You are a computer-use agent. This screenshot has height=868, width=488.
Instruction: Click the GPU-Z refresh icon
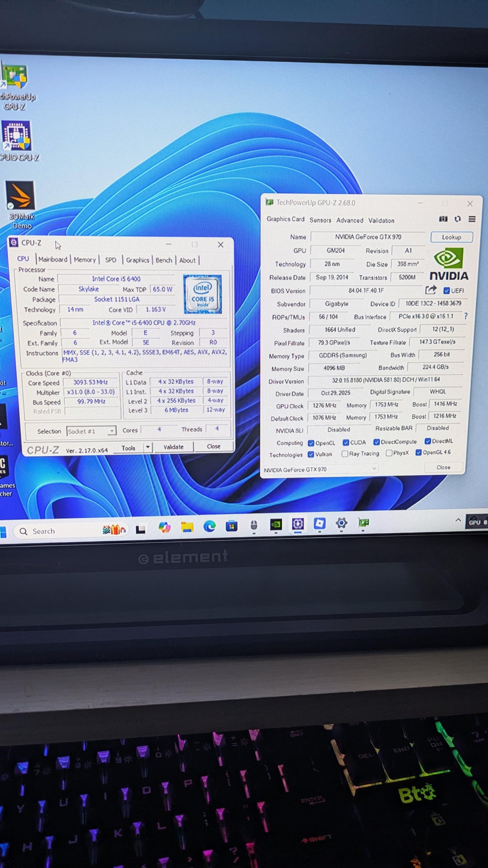click(458, 219)
